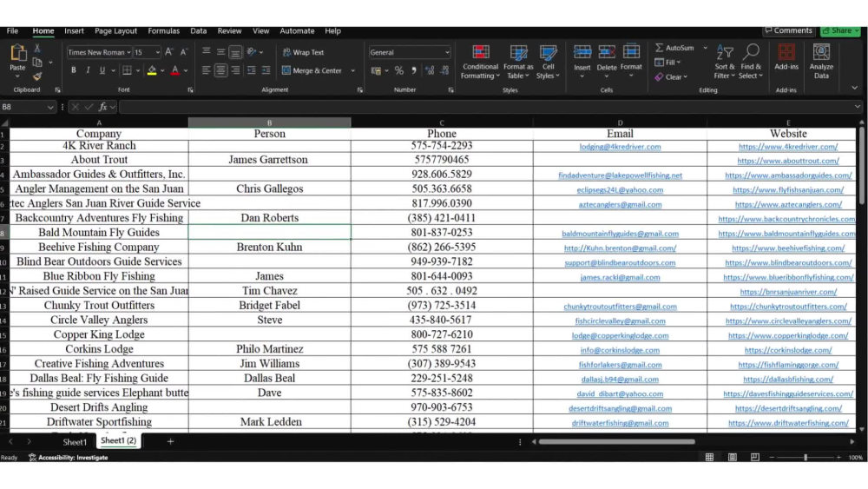Image resolution: width=868 pixels, height=489 pixels.
Task: Toggle Middle Align
Action: pyautogui.click(x=220, y=52)
